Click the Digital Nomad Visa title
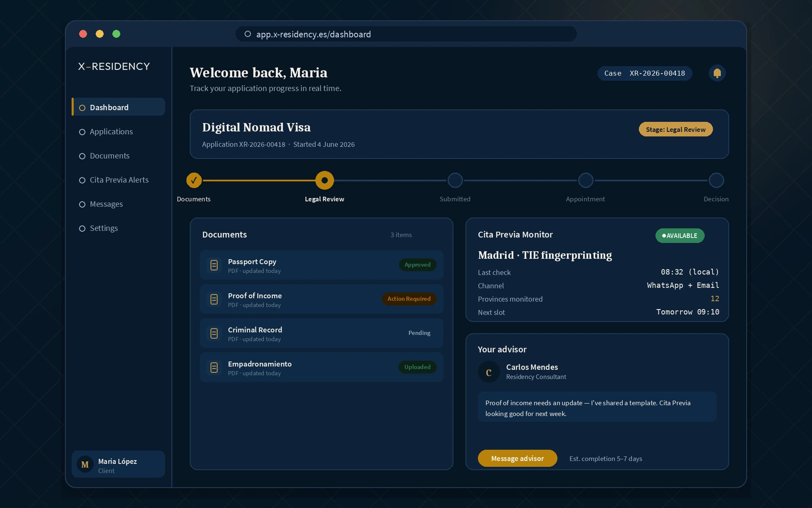Screen dimensions: 812x508 coord(256,127)
